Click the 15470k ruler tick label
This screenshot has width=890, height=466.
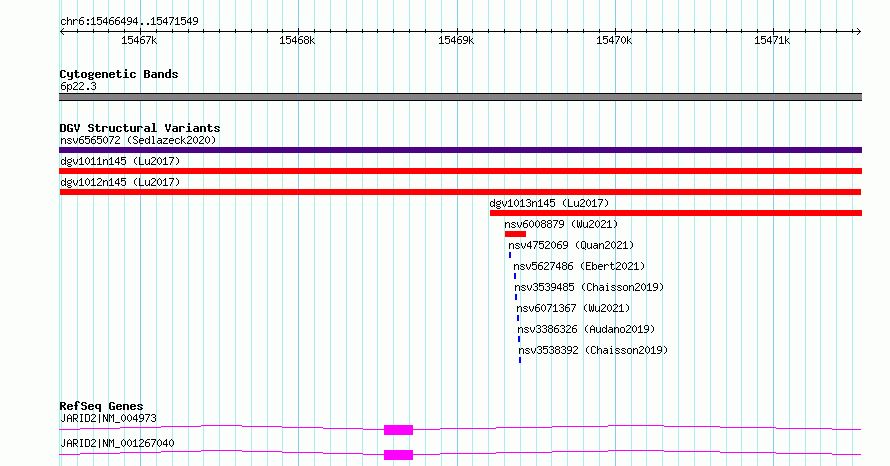614,40
